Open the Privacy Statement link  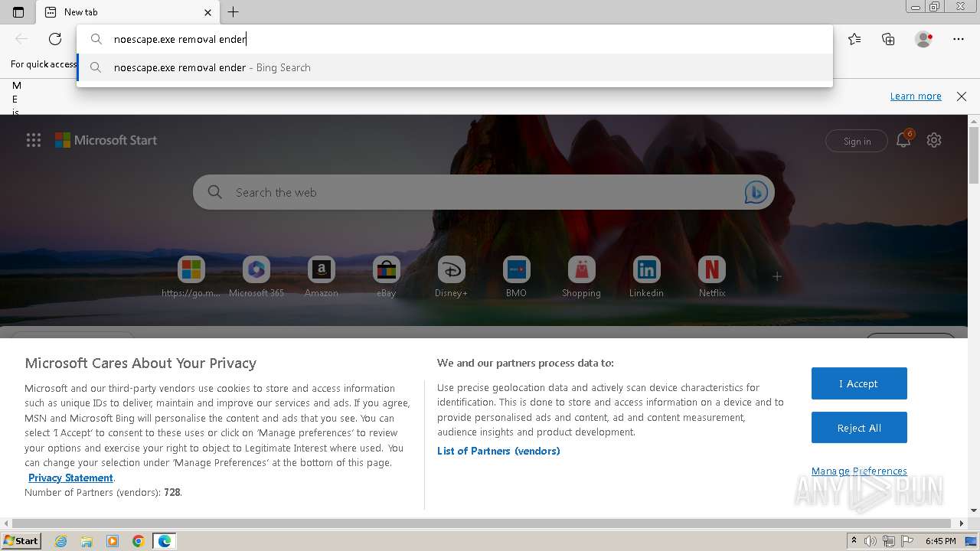70,478
